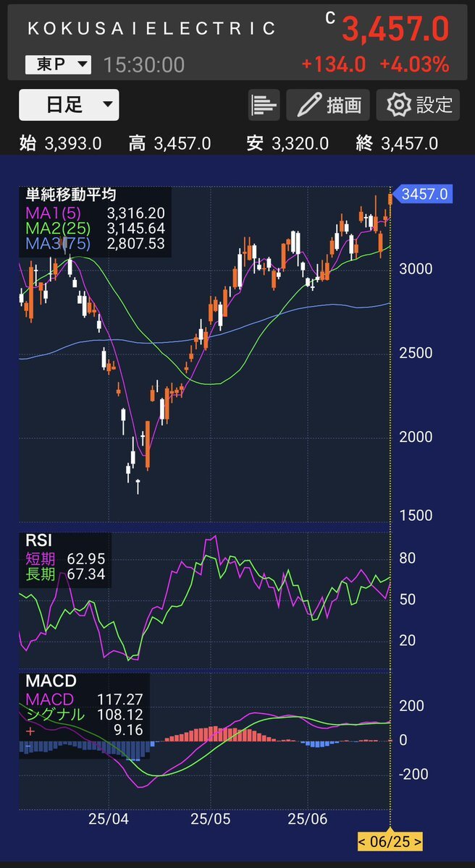475x868 pixels.
Task: Tap the MACD 117.27 legend row
Action: click(84, 699)
